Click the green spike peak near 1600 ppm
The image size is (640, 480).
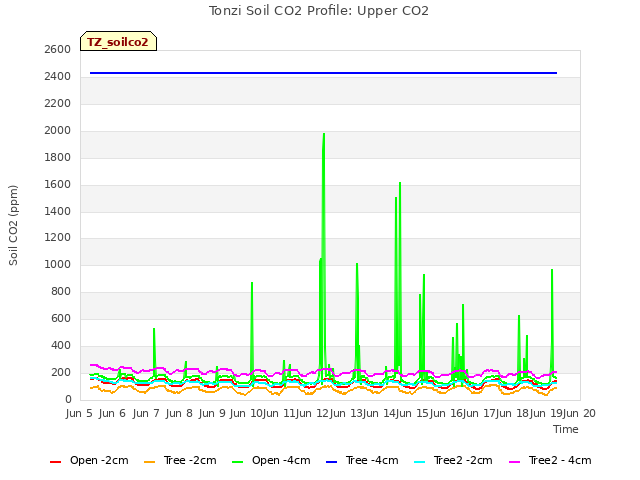click(x=400, y=184)
